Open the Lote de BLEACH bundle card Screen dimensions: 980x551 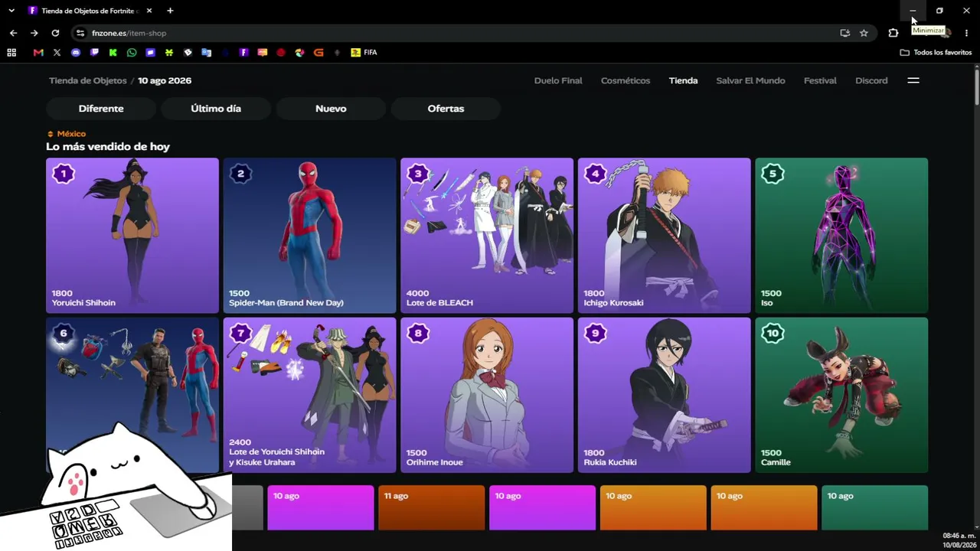(487, 236)
